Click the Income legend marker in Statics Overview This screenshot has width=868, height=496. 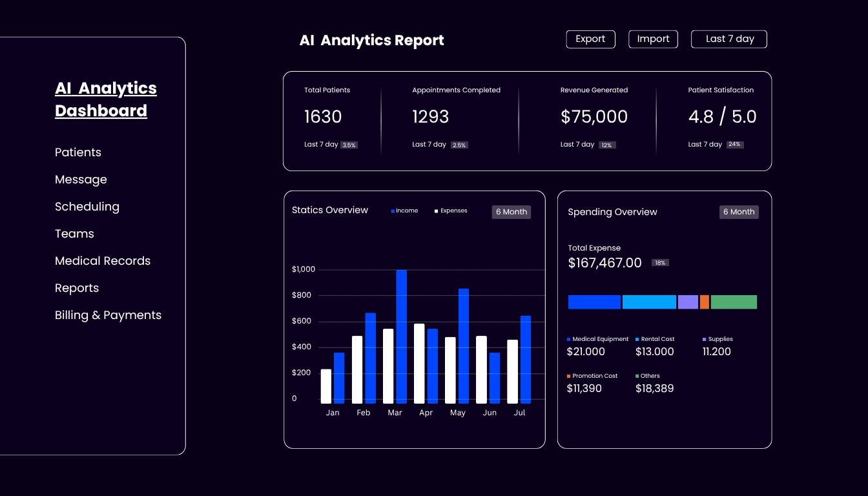coord(392,210)
